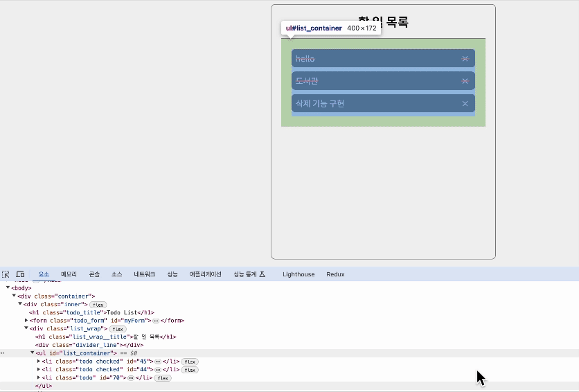579x392 pixels.
Task: Toggle the 도서관 todo item
Action: [x=383, y=81]
